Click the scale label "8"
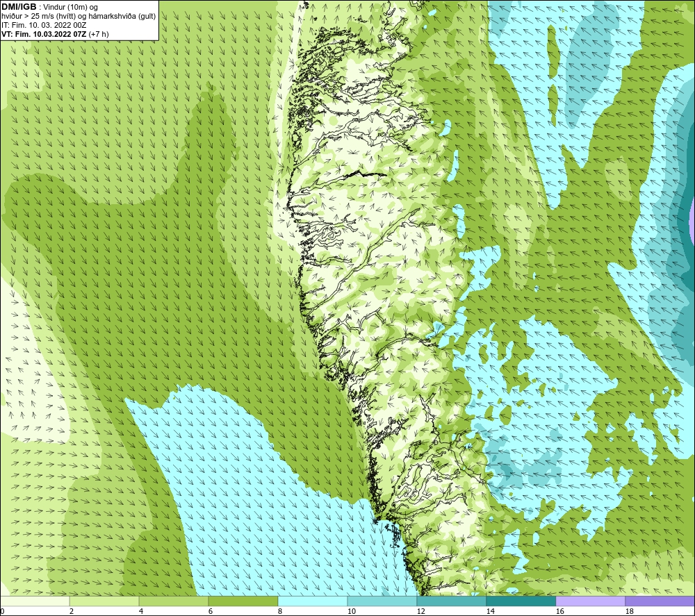This screenshot has width=695, height=616. [280, 611]
